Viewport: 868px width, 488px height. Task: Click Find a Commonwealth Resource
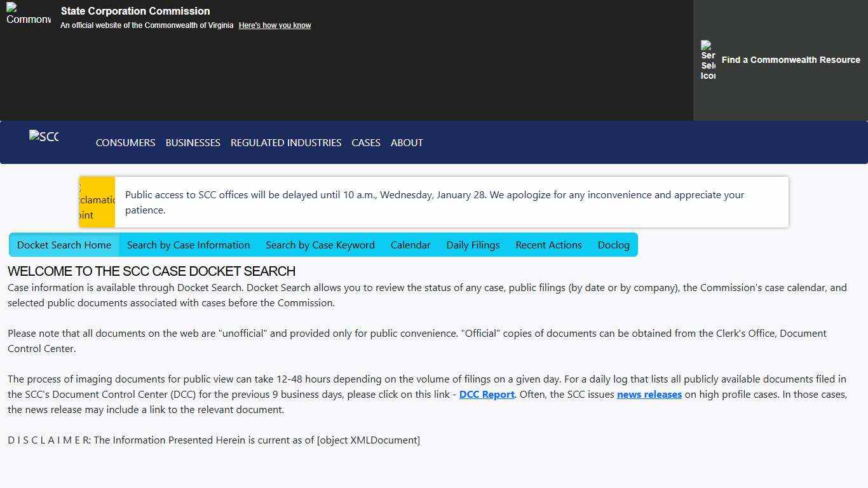click(x=790, y=60)
